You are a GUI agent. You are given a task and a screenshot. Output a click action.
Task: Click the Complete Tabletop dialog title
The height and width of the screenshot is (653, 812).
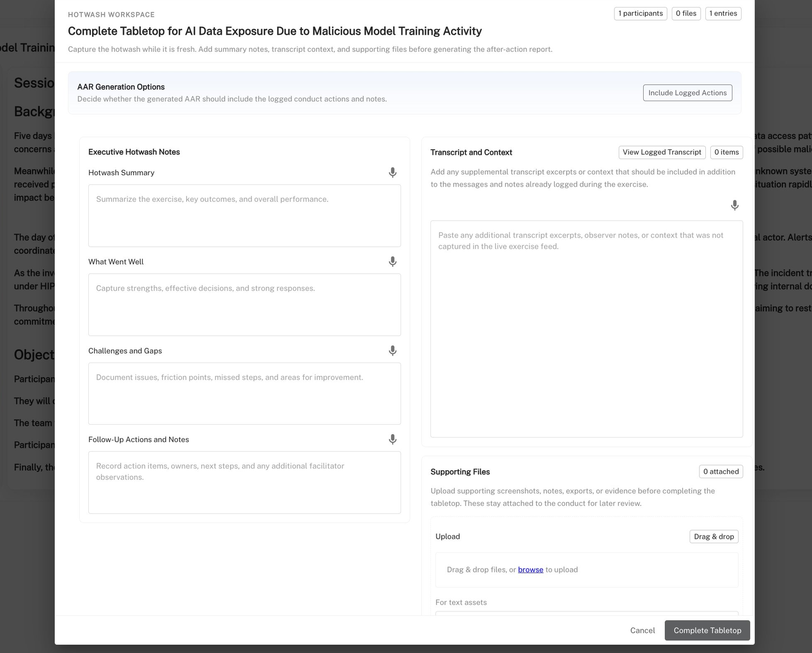point(275,31)
